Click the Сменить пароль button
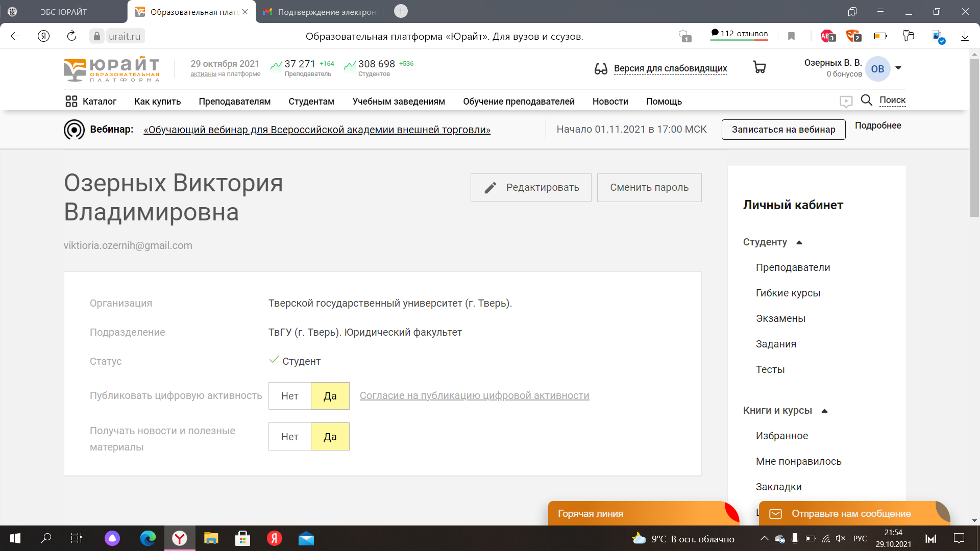Image resolution: width=980 pixels, height=551 pixels. pyautogui.click(x=649, y=188)
